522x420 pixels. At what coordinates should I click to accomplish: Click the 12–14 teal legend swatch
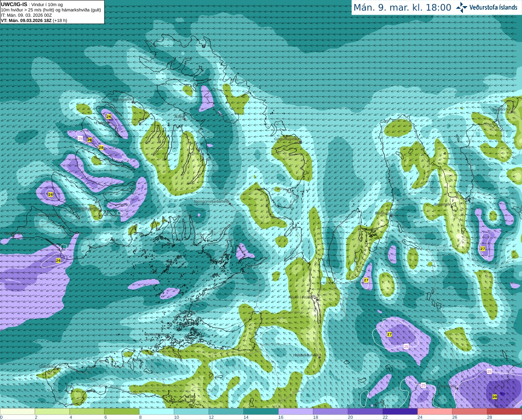coord(226,411)
